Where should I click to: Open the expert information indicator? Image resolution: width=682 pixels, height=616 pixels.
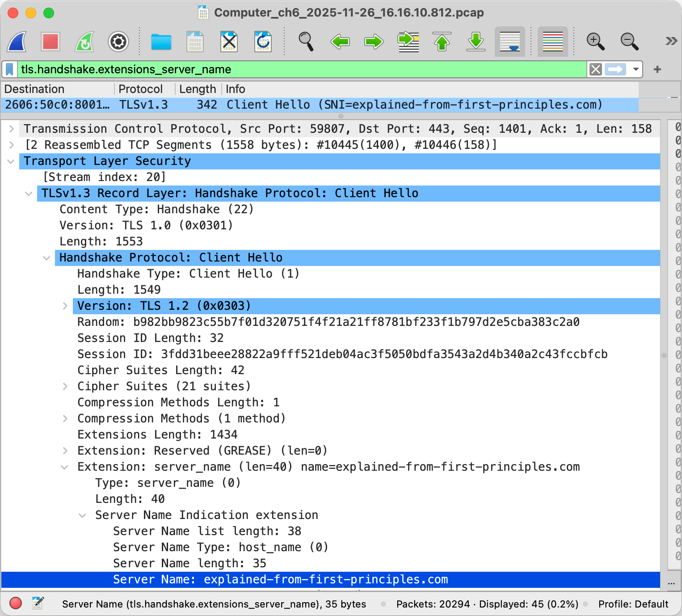16,603
